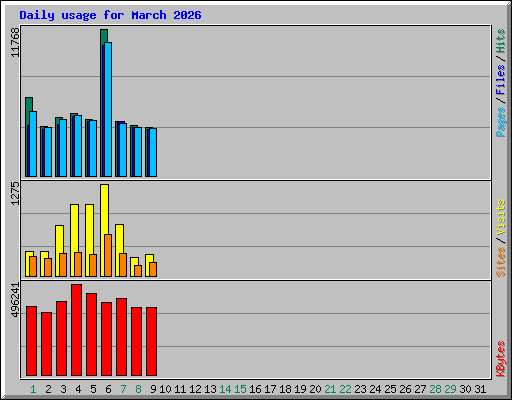Click day label 28 on the x-axis
Screen dimensions: 512x400
(x=435, y=389)
